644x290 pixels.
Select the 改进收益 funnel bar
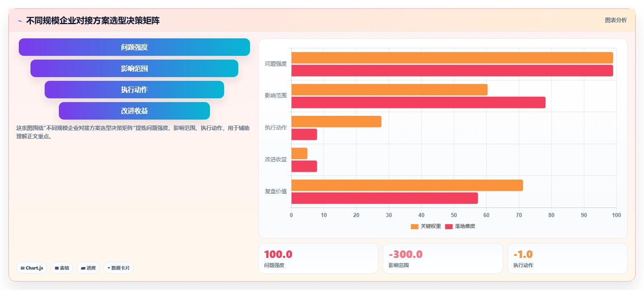coord(134,111)
